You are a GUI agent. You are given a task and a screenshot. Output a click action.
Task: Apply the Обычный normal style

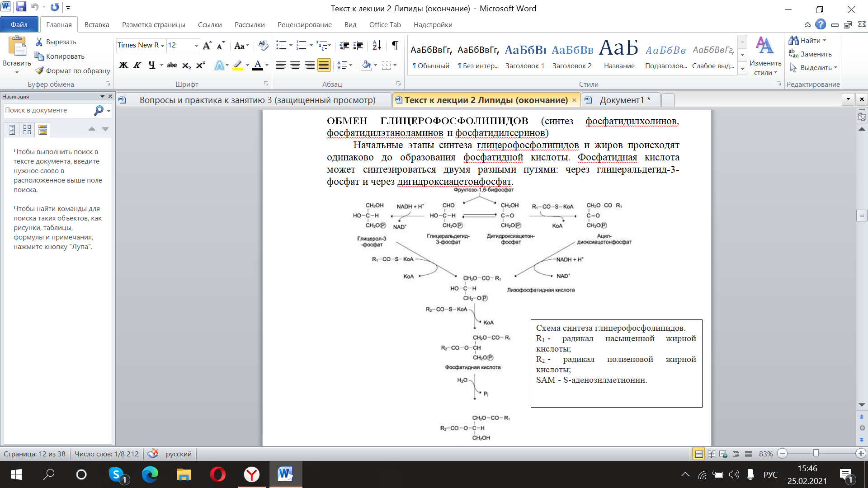coord(431,54)
